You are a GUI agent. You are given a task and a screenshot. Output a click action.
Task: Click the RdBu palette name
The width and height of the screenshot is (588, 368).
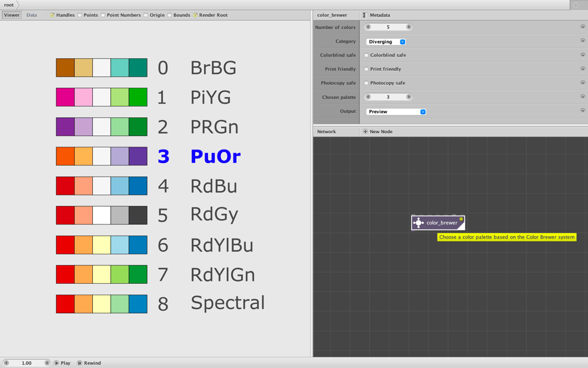pos(214,186)
